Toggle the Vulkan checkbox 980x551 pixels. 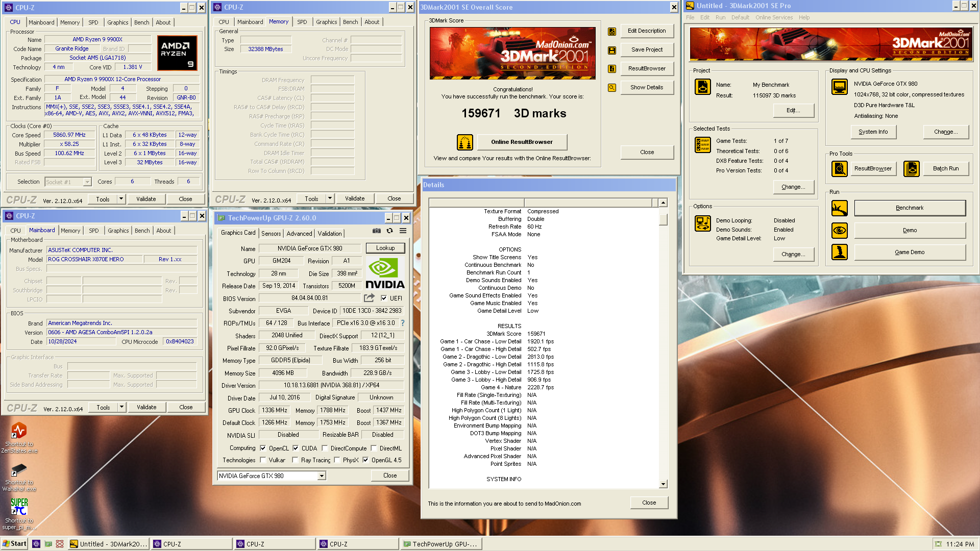pyautogui.click(x=263, y=460)
